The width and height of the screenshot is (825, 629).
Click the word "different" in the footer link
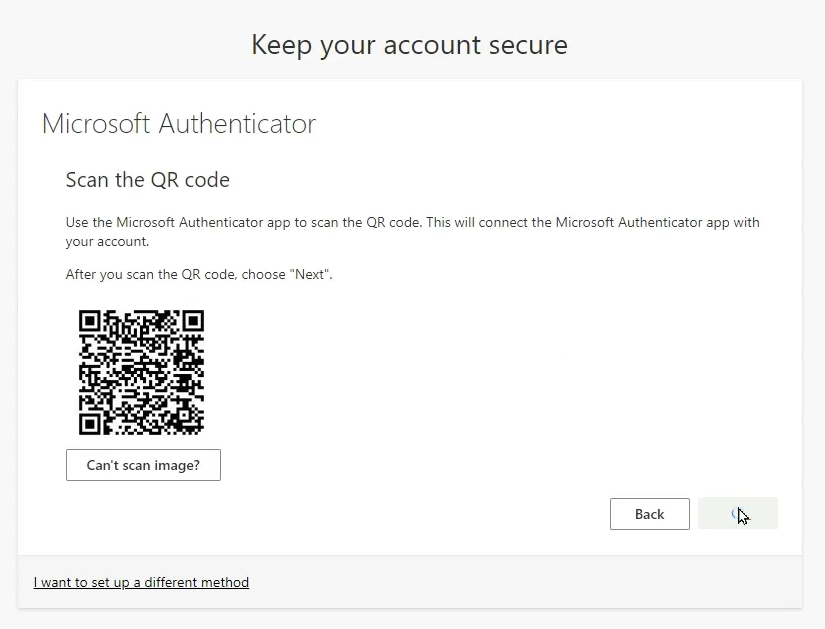[x=169, y=582]
